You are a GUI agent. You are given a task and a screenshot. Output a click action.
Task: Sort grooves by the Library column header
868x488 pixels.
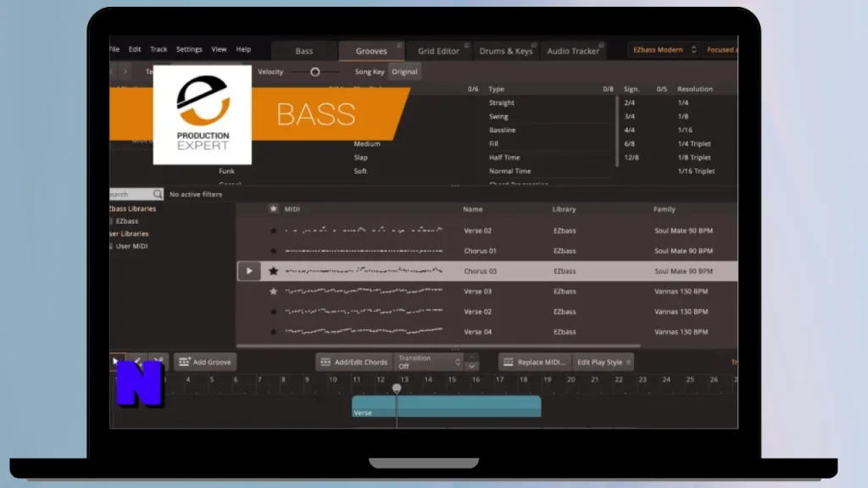coord(564,209)
